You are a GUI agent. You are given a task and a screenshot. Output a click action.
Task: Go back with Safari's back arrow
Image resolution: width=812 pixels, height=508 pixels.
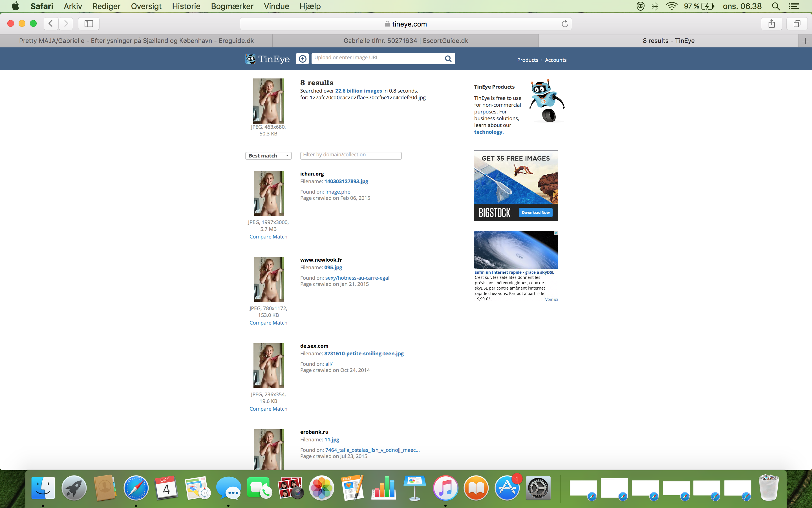(x=51, y=23)
